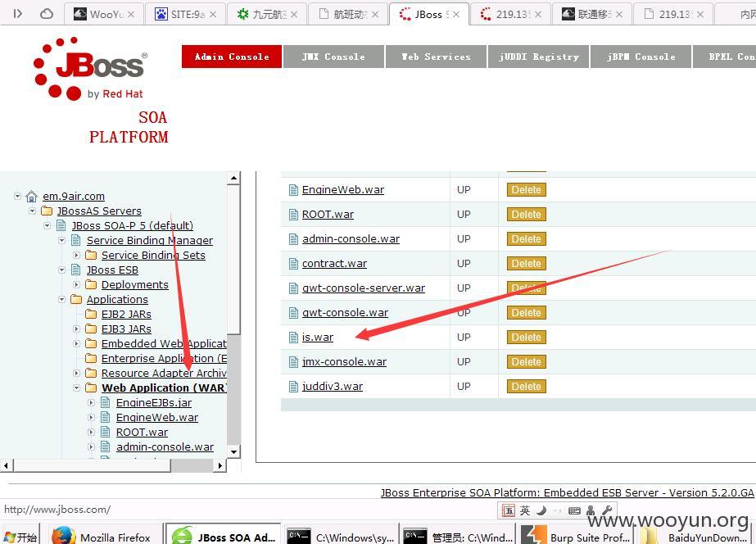Screen dimensions: 756x544
Task: Select Resource Adapter Archive in tree
Action: pos(164,374)
